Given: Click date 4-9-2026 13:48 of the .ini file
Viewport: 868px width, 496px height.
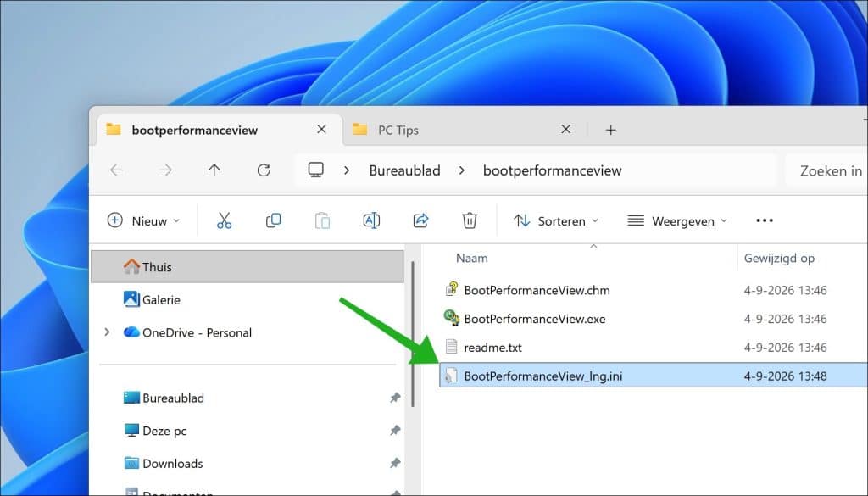Looking at the screenshot, I should pyautogui.click(x=785, y=376).
